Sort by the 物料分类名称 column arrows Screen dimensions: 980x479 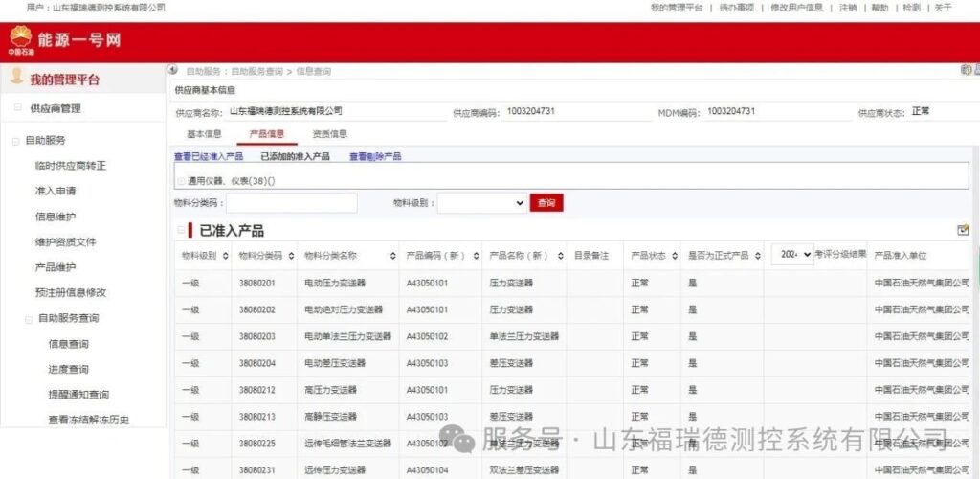click(393, 256)
